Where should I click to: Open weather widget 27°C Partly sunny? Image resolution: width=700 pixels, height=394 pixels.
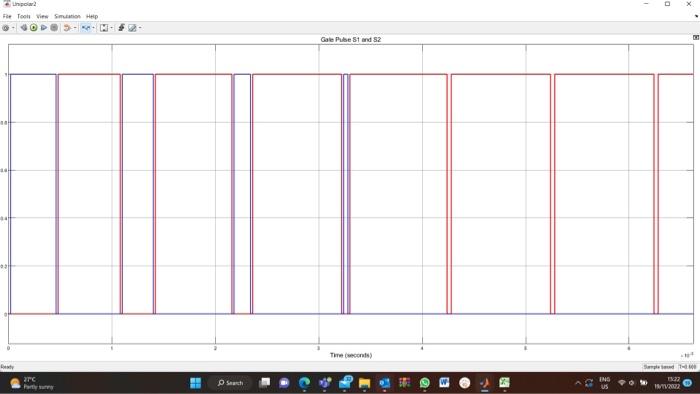point(31,383)
